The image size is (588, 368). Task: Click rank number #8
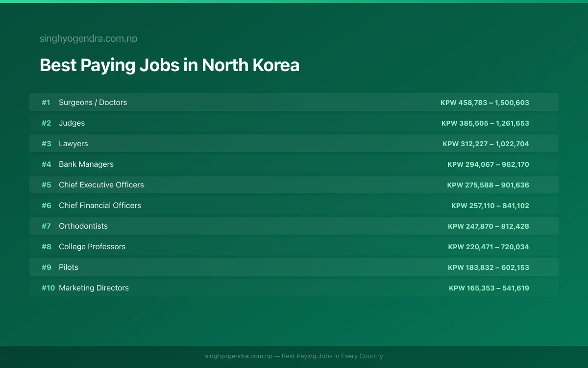[x=46, y=247]
